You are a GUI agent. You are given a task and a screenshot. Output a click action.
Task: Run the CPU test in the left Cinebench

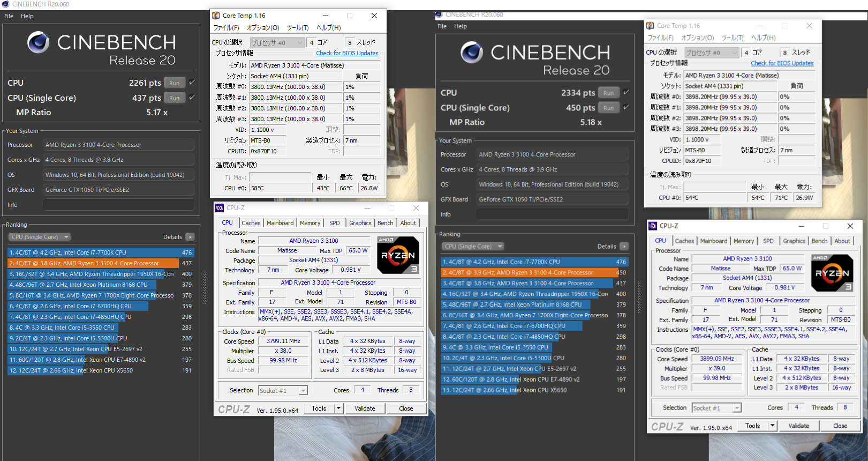pos(175,83)
